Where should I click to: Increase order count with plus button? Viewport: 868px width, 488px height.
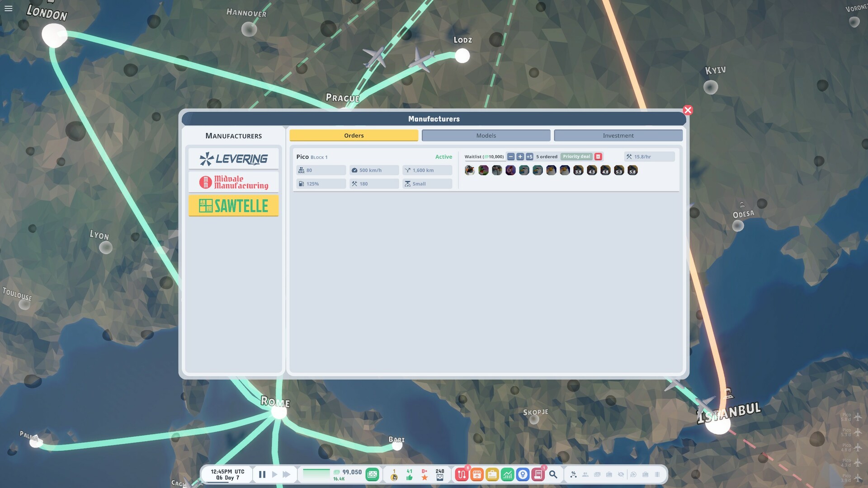click(520, 156)
